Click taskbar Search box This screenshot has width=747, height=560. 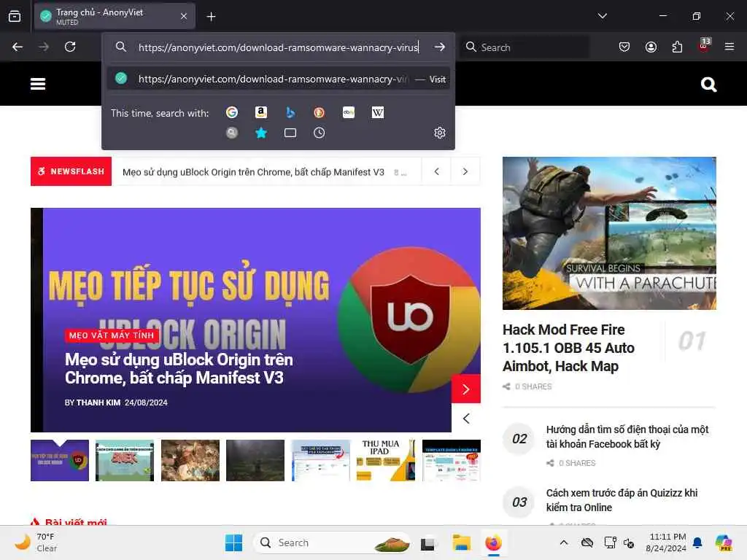[332, 542]
